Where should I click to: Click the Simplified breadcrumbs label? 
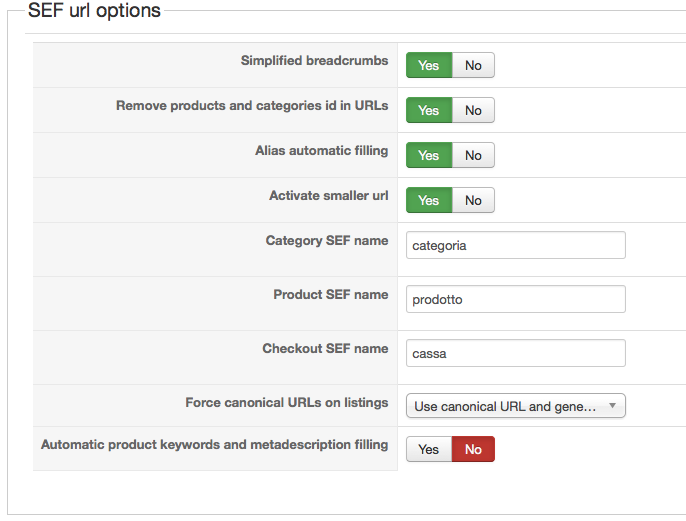314,61
